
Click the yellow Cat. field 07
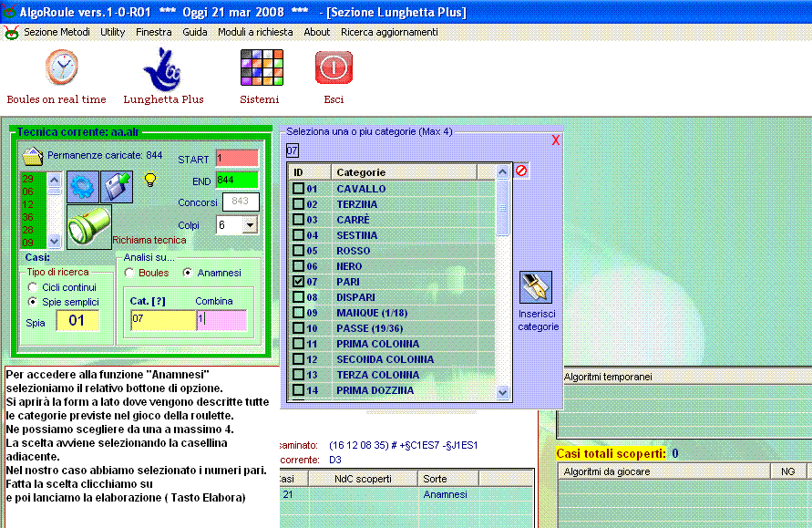pyautogui.click(x=163, y=320)
